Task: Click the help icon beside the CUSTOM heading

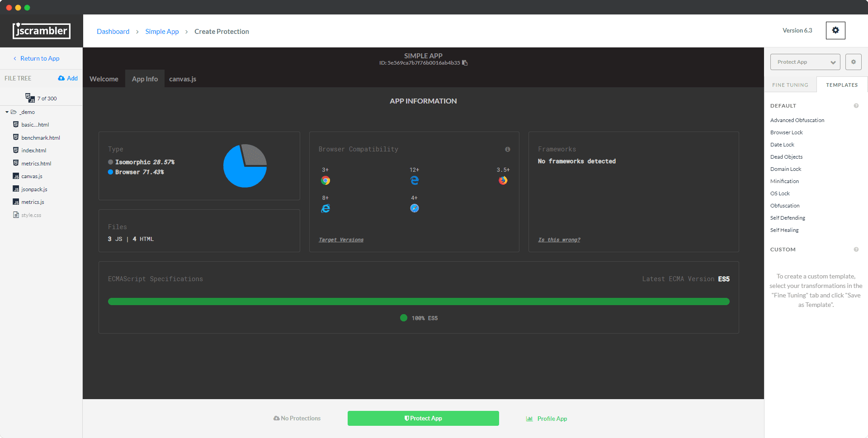Action: (856, 250)
